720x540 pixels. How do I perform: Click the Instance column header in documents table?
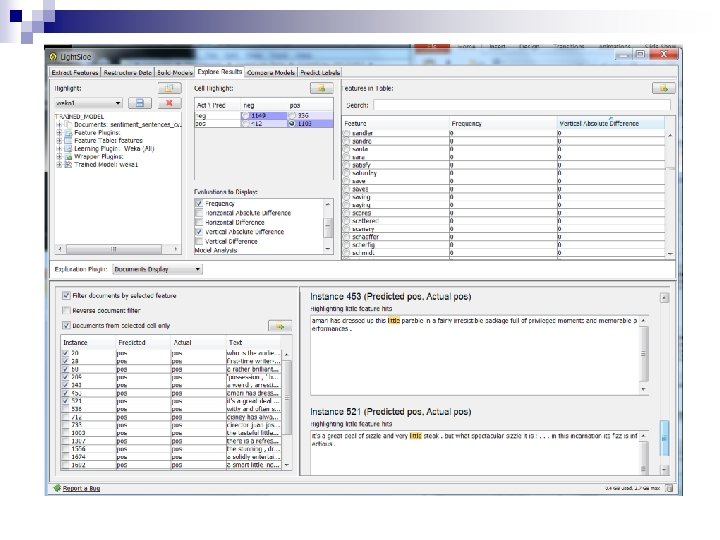point(88,343)
